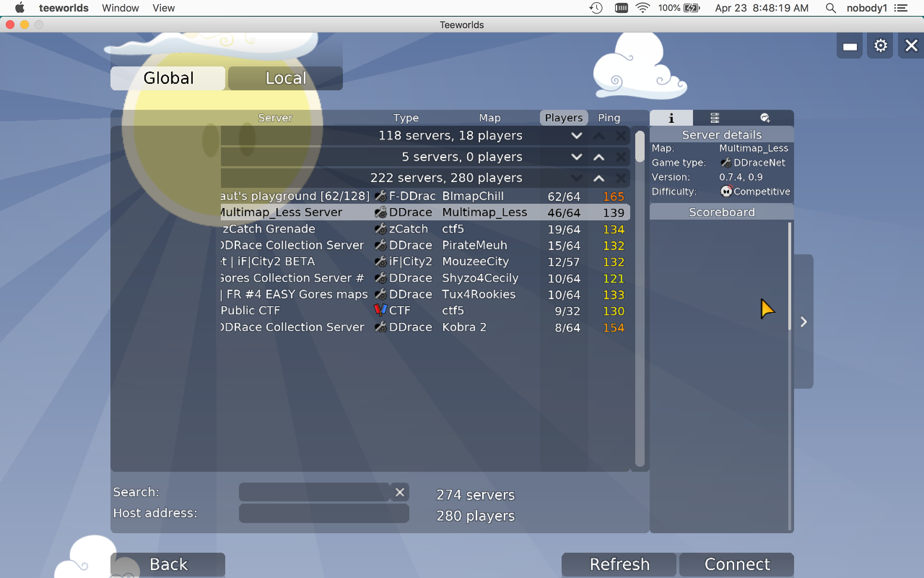Open the Wi-Fi menu bar icon
Viewport: 924px width, 578px height.
tap(643, 8)
